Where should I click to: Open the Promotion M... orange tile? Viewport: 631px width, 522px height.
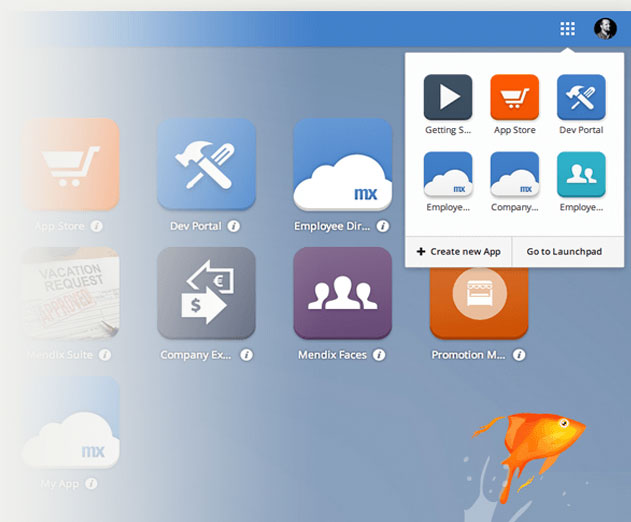[479, 302]
